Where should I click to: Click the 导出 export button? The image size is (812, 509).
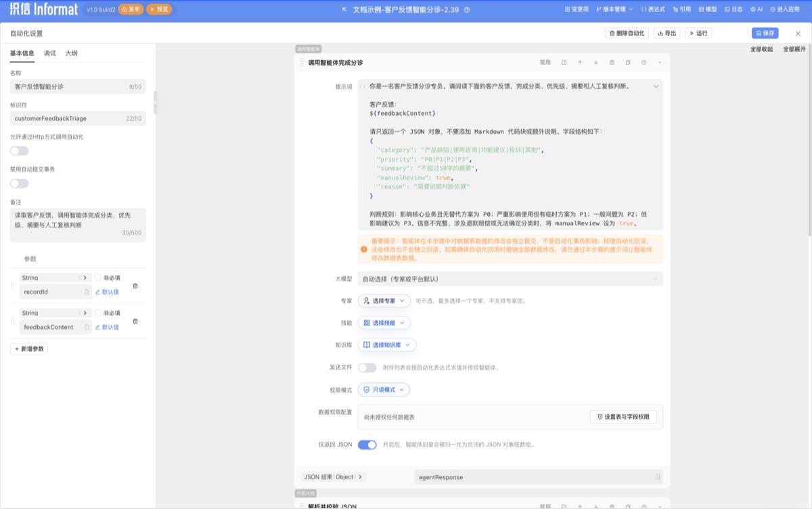point(667,33)
